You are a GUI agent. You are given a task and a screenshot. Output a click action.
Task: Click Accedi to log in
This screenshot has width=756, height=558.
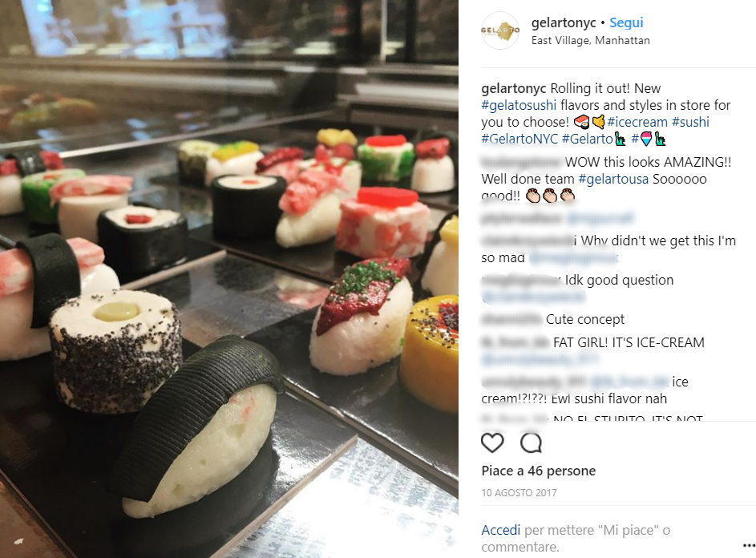tap(500, 530)
